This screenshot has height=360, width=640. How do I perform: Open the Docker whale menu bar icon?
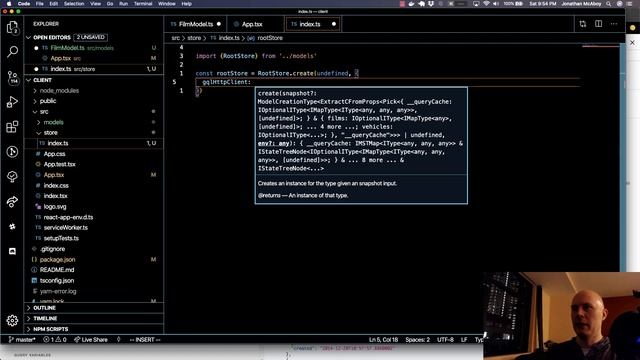411,4
